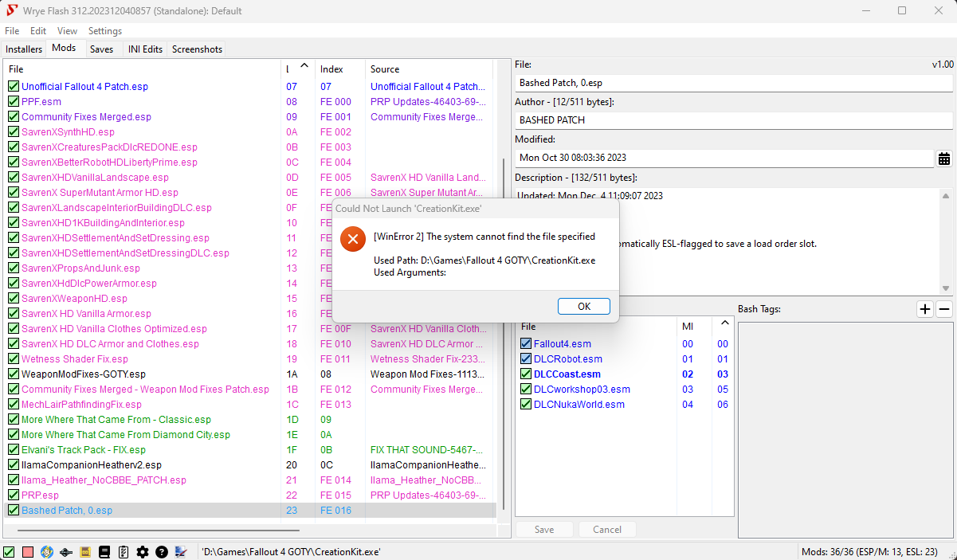
Task: Click the masters list File column header
Action: tap(597, 327)
